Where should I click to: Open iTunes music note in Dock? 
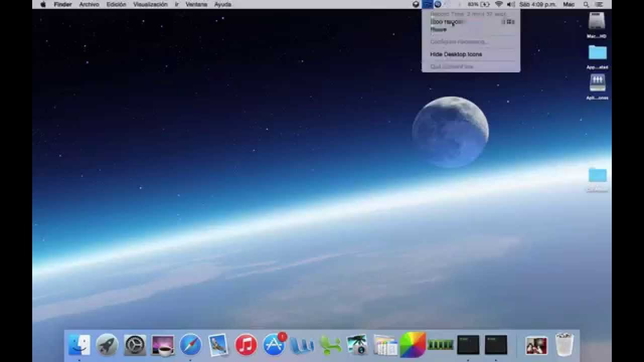pyautogui.click(x=246, y=345)
